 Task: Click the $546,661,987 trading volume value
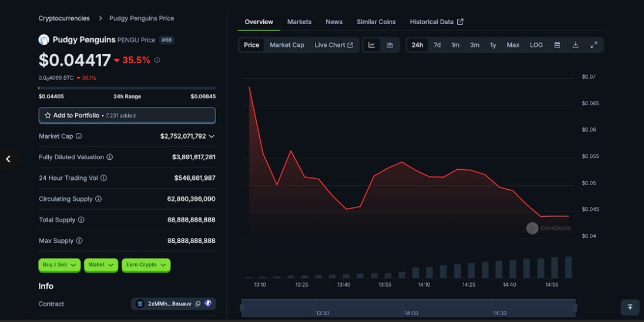[194, 178]
